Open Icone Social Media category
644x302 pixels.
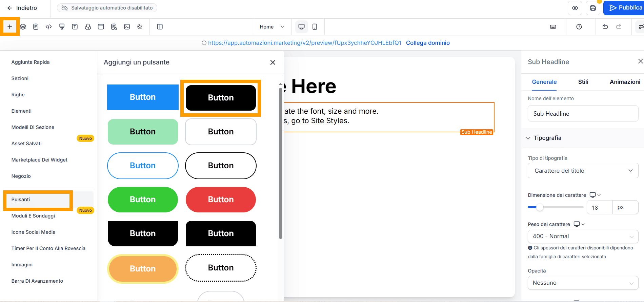pos(33,232)
